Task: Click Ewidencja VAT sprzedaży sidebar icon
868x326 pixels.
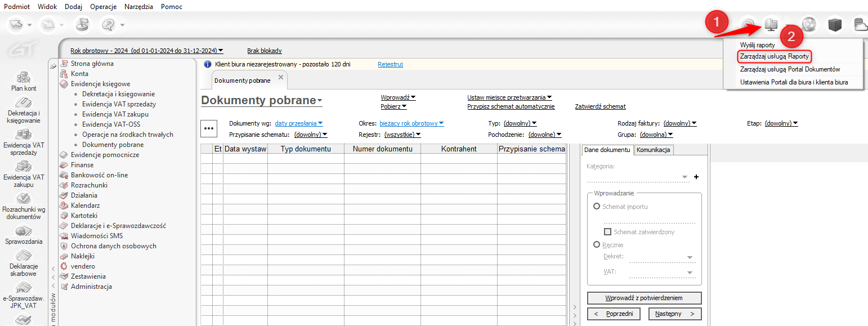Action: (x=24, y=135)
